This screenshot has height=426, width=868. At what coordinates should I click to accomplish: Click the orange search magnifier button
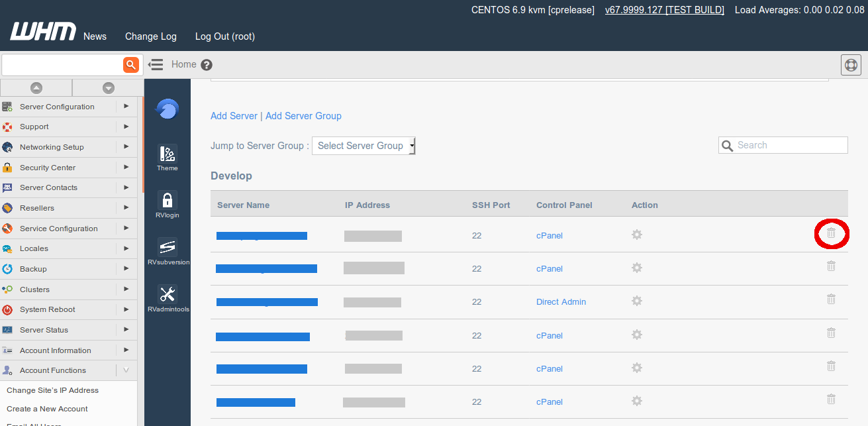pos(131,64)
